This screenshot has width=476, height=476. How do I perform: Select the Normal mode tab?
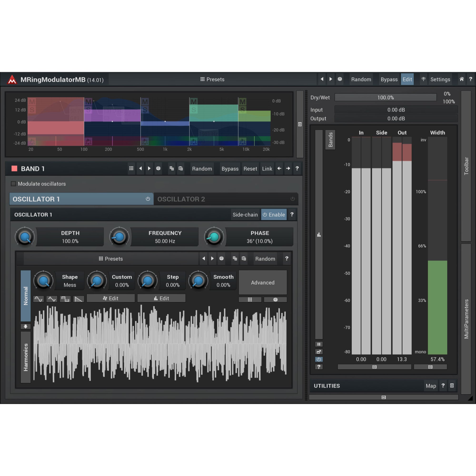pos(26,296)
